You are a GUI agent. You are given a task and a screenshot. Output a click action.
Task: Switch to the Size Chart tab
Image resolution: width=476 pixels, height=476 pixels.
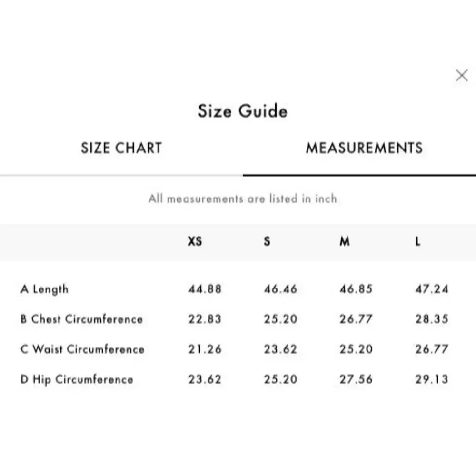pos(121,148)
